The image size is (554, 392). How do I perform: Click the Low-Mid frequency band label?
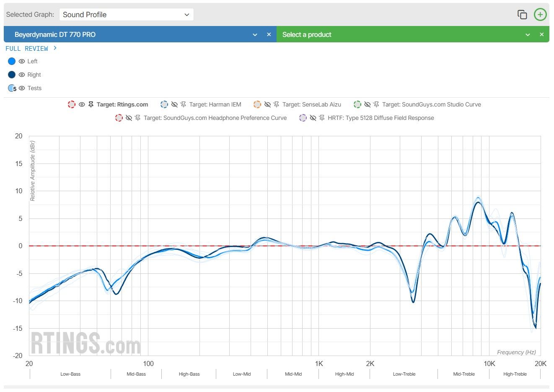coord(242,374)
